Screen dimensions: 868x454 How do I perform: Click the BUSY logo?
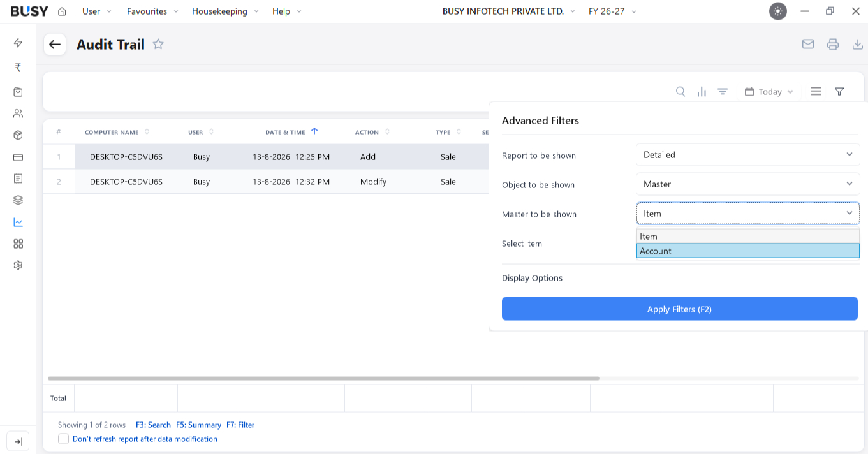29,11
